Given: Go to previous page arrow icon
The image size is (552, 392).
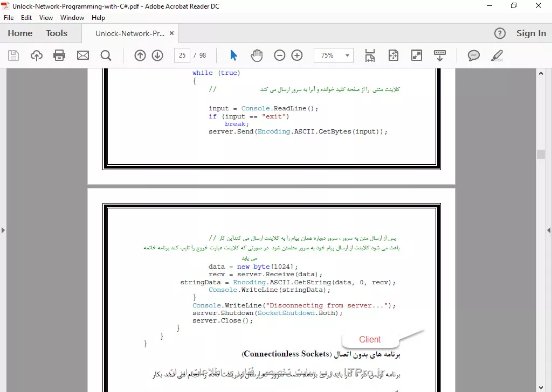Looking at the screenshot, I should tap(140, 55).
